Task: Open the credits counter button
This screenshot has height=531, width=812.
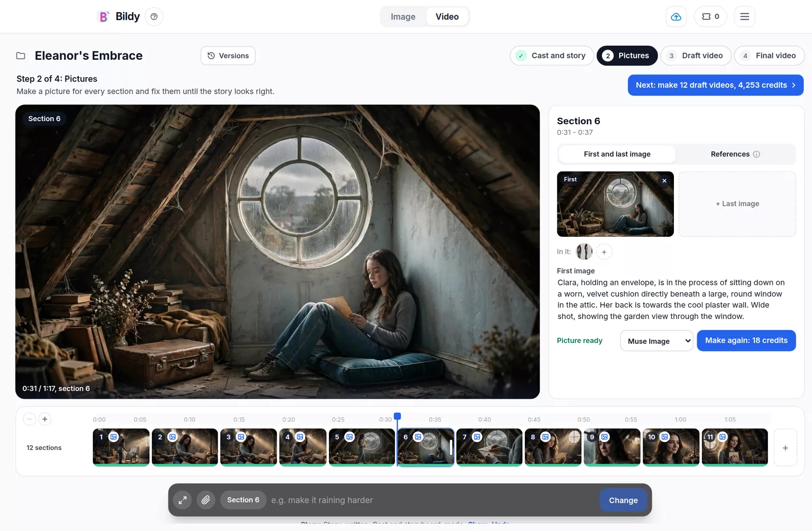Action: point(710,17)
